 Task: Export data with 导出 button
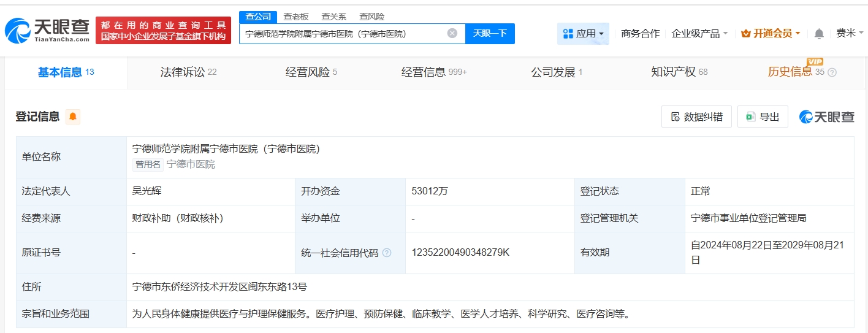pos(763,117)
